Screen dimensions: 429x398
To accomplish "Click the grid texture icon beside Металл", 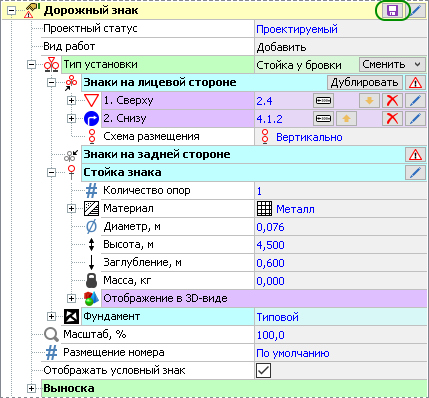I will 265,209.
